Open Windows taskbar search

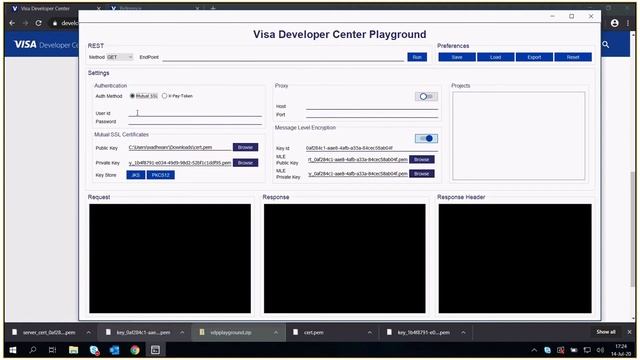point(33,350)
